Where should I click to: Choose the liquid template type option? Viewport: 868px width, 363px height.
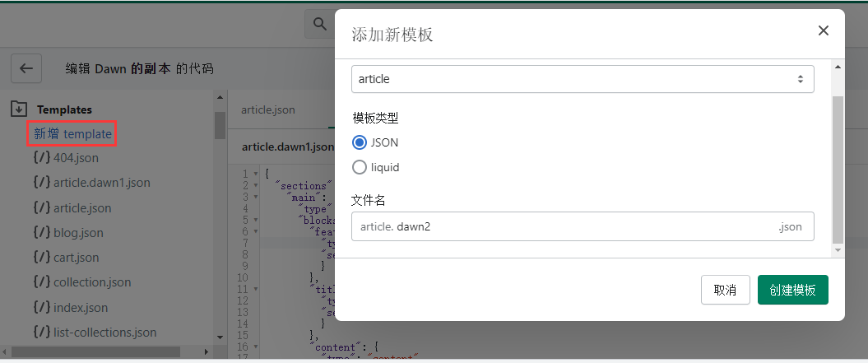360,167
